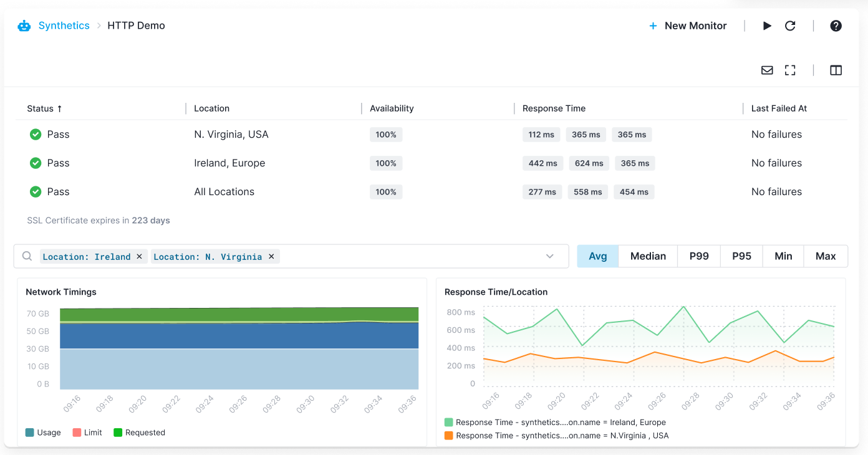The height and width of the screenshot is (455, 868).
Task: Select the Max aggregation option
Action: pos(825,256)
